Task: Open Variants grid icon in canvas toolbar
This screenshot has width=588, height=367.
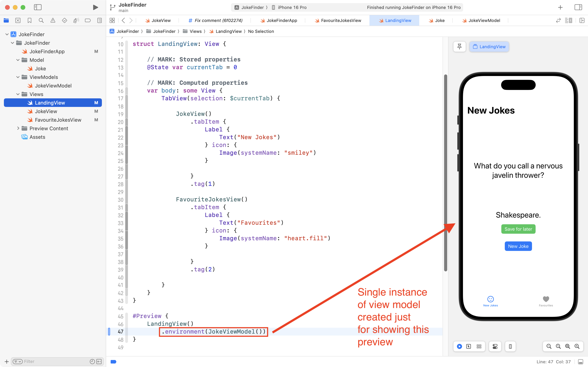Action: point(479,346)
